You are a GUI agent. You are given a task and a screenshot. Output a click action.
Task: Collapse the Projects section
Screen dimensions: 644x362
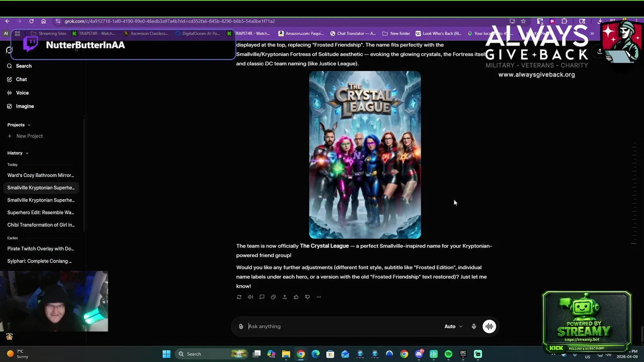(x=19, y=125)
